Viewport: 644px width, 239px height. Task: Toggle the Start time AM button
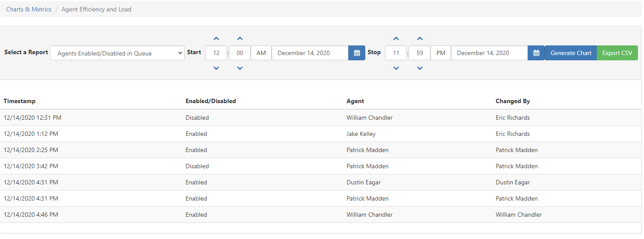(261, 53)
